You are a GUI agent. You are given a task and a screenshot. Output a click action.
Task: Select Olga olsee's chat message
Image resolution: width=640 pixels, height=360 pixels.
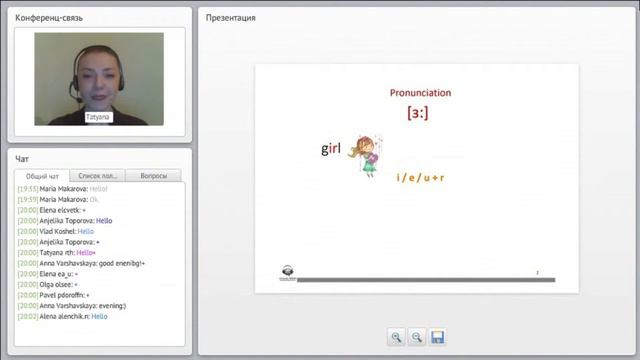point(47,284)
